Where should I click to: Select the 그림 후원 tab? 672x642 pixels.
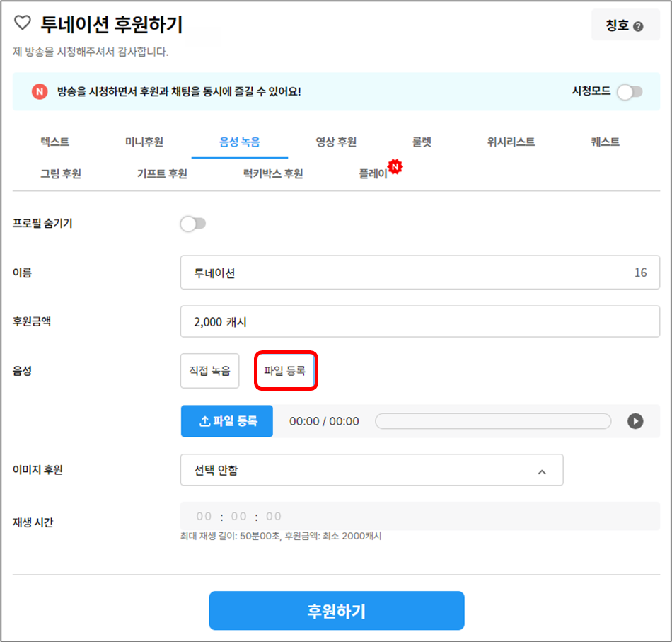tap(61, 173)
